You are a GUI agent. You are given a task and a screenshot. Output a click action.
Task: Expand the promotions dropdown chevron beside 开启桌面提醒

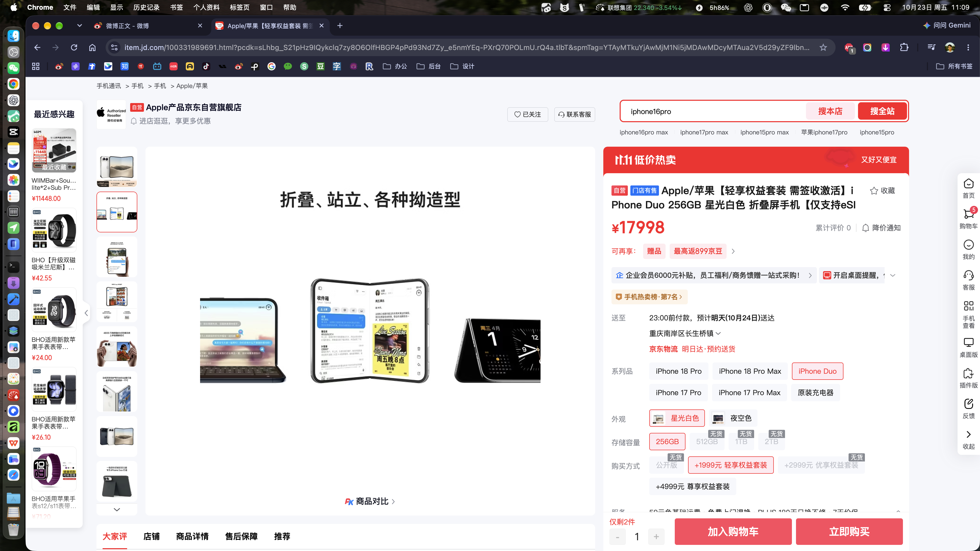(x=892, y=275)
